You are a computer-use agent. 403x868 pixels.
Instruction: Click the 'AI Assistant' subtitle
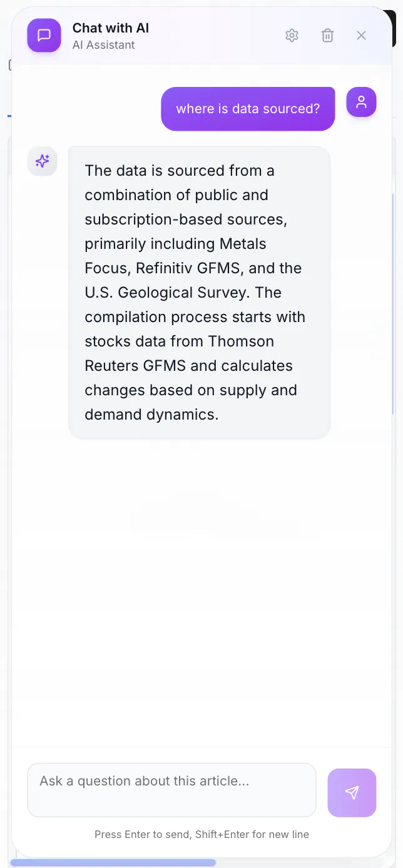coord(104,45)
